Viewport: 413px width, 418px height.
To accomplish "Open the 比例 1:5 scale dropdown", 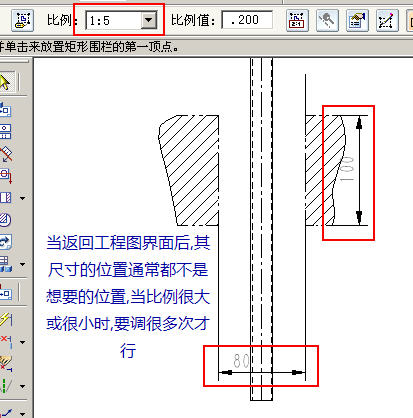I will (x=148, y=20).
